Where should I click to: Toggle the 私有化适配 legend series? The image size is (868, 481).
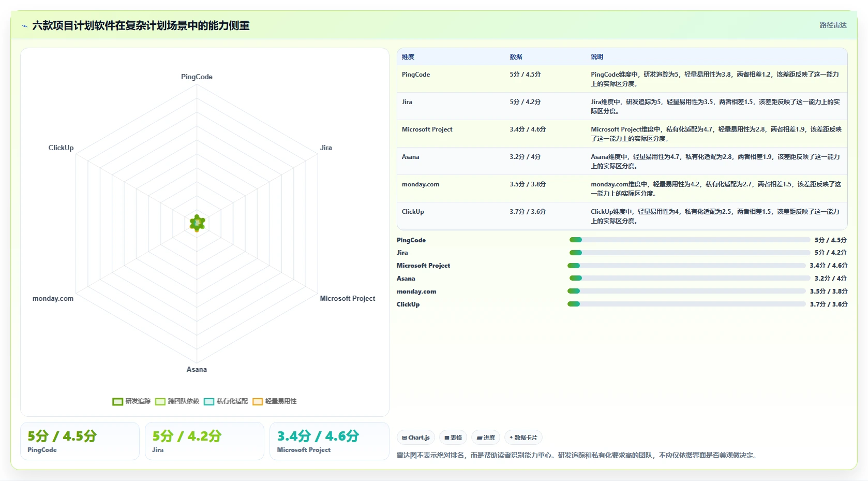pyautogui.click(x=226, y=401)
